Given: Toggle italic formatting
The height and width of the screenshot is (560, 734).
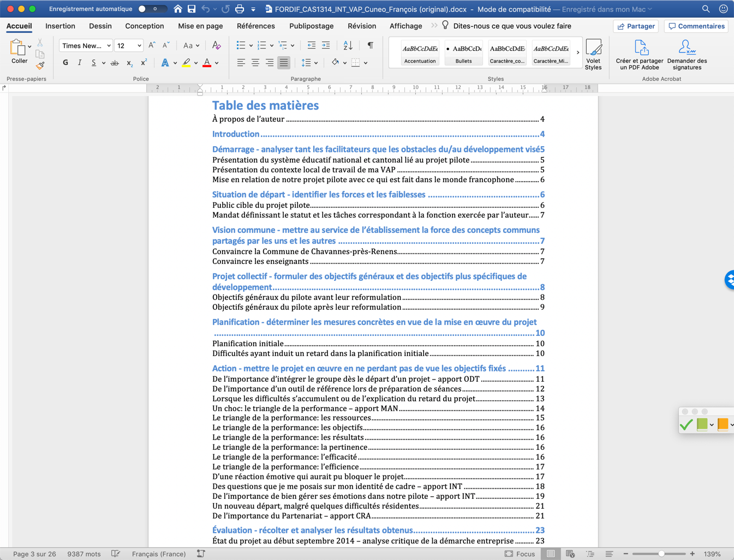Looking at the screenshot, I should (80, 63).
